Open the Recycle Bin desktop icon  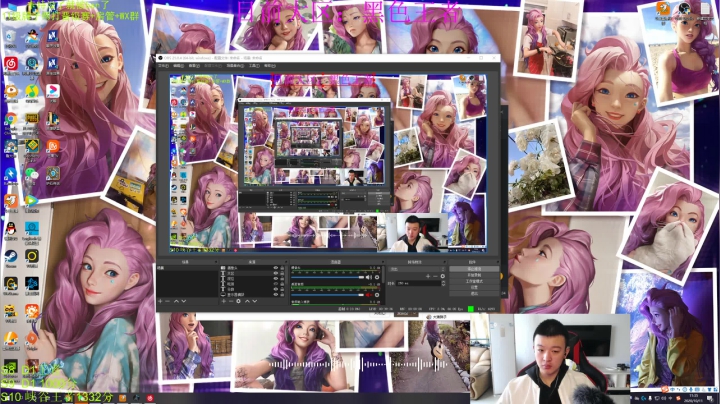coord(10,38)
